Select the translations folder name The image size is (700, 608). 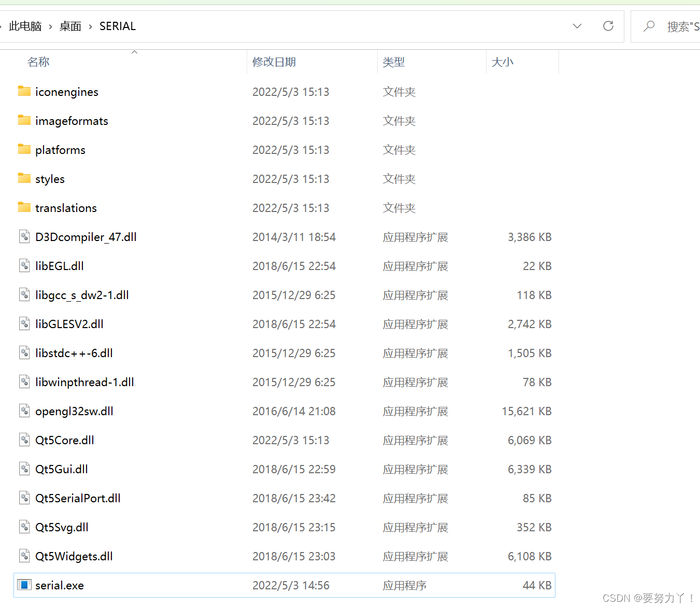(x=66, y=208)
